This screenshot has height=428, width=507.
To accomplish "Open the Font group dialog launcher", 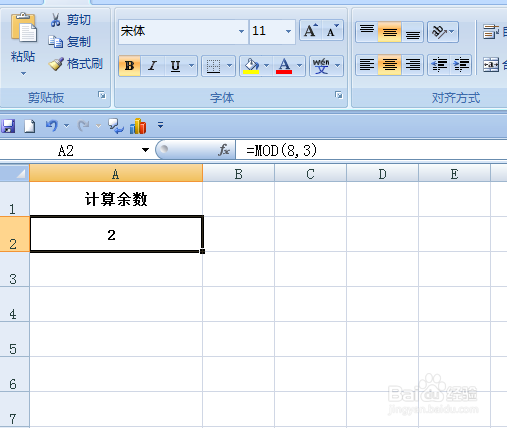I will point(339,95).
